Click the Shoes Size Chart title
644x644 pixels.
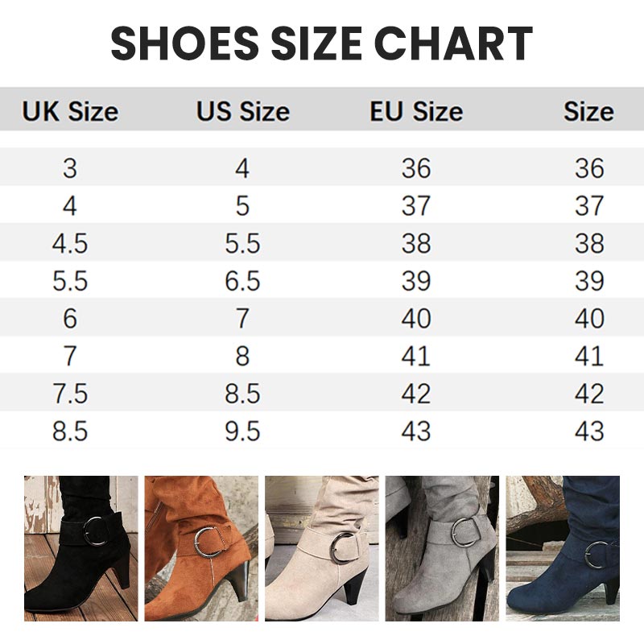pos(322,43)
